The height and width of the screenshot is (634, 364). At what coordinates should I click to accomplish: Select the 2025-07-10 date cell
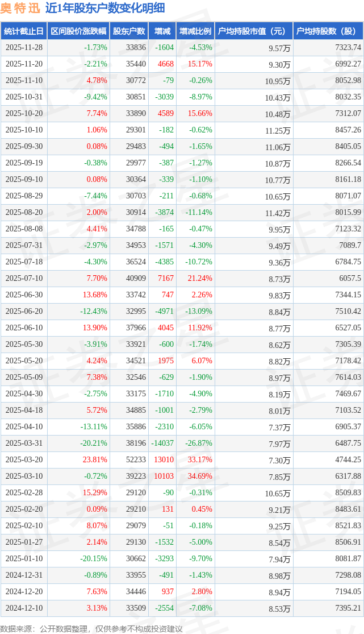point(24,279)
